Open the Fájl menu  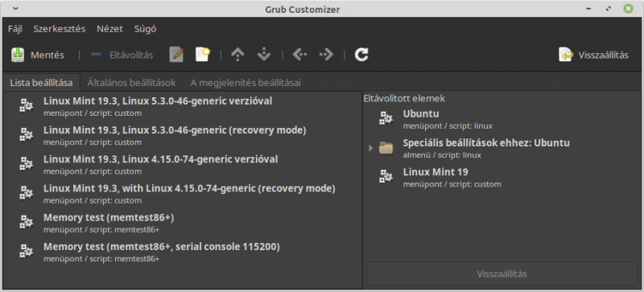(x=14, y=29)
